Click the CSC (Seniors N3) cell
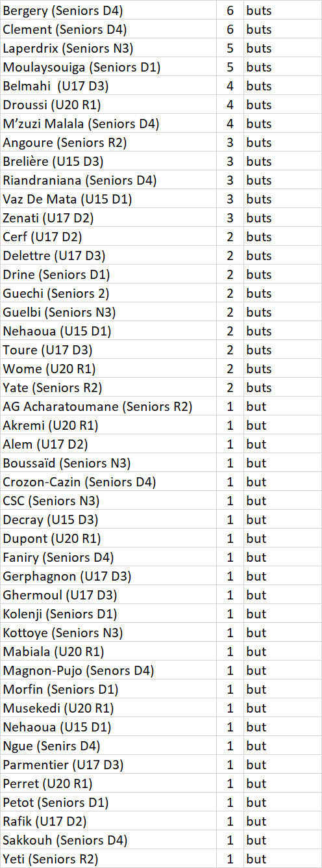322x868 pixels. (x=108, y=501)
